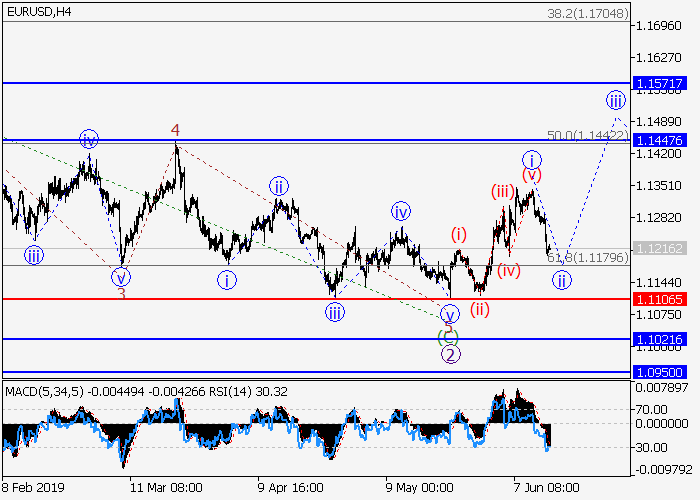Click the red (v) wave label
Viewport: 700px width, 500px height.
coord(531,176)
